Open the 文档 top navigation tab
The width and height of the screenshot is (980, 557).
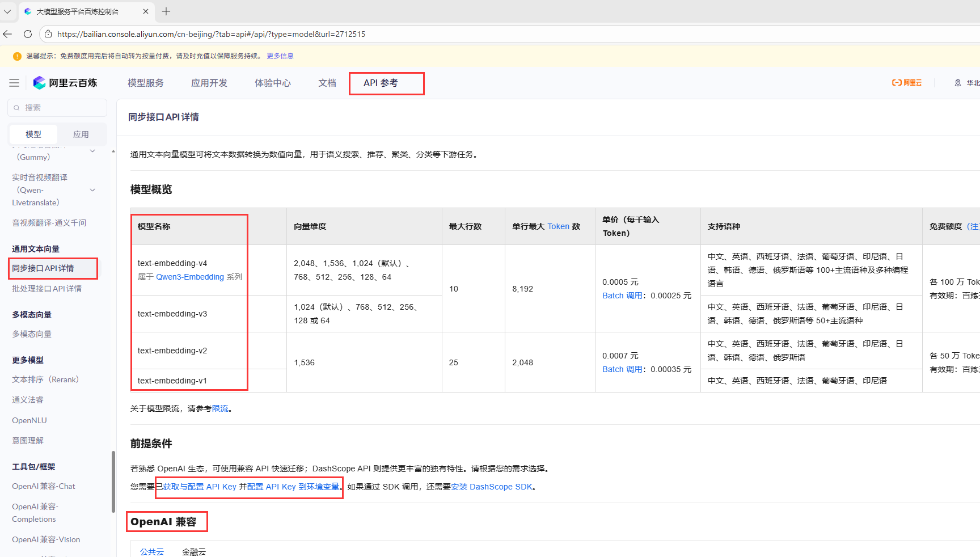tap(327, 83)
